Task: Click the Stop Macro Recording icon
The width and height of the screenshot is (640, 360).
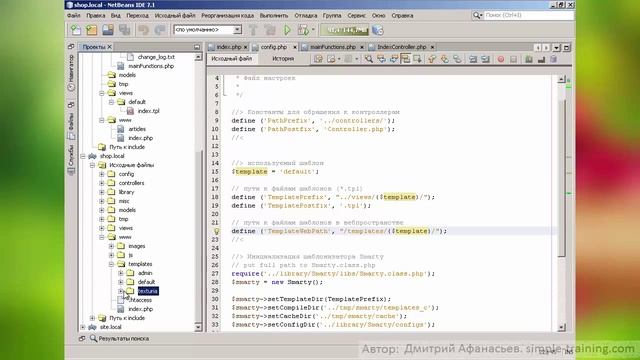Action: click(x=513, y=59)
